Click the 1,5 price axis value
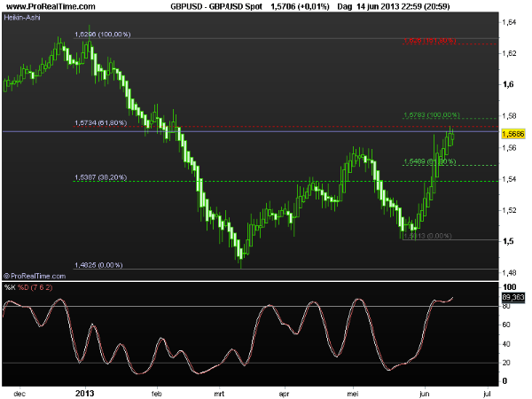Viewport: 532px width, 399px height. coord(508,241)
